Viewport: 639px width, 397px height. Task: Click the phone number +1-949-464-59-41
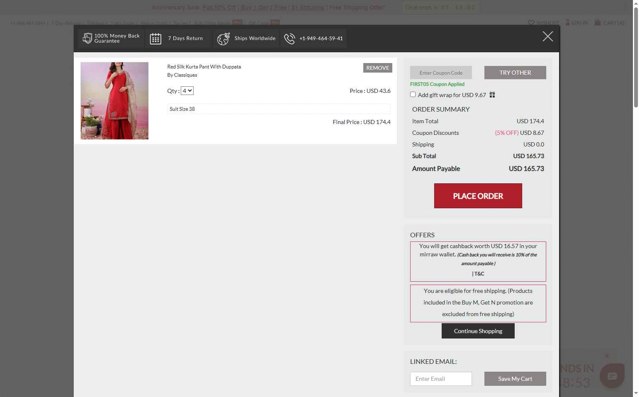(321, 38)
